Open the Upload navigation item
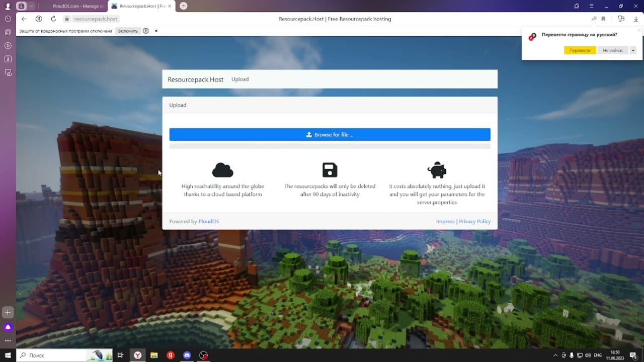 240,79
